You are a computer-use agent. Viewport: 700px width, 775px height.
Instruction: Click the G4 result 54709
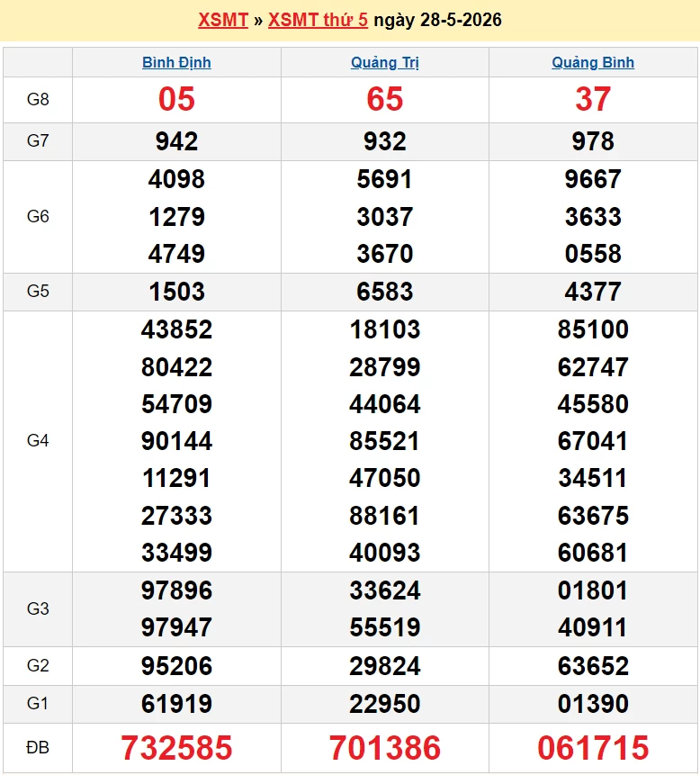(x=176, y=404)
